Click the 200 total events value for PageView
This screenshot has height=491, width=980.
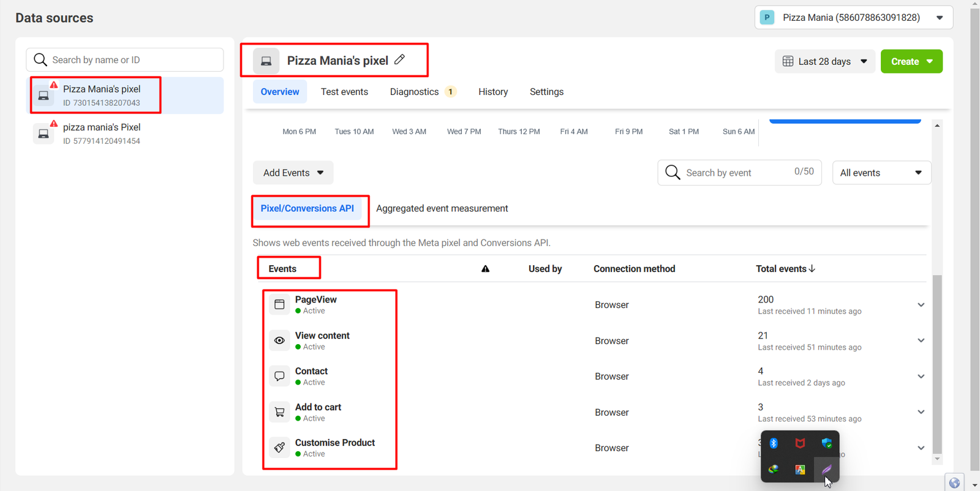click(x=766, y=299)
